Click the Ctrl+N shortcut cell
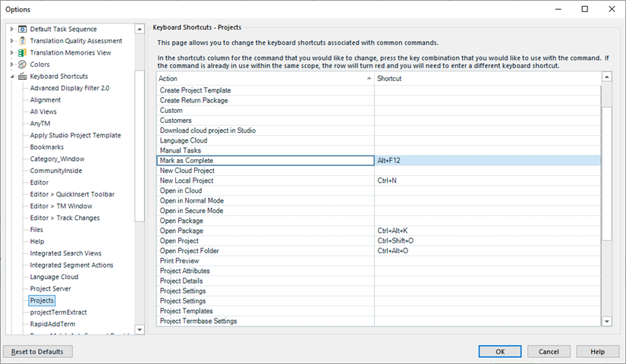 [x=487, y=180]
